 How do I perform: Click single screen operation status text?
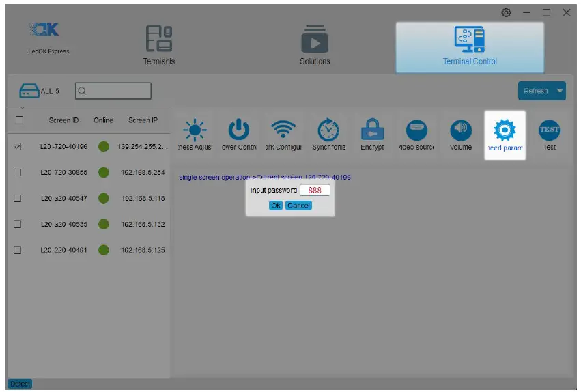click(265, 177)
